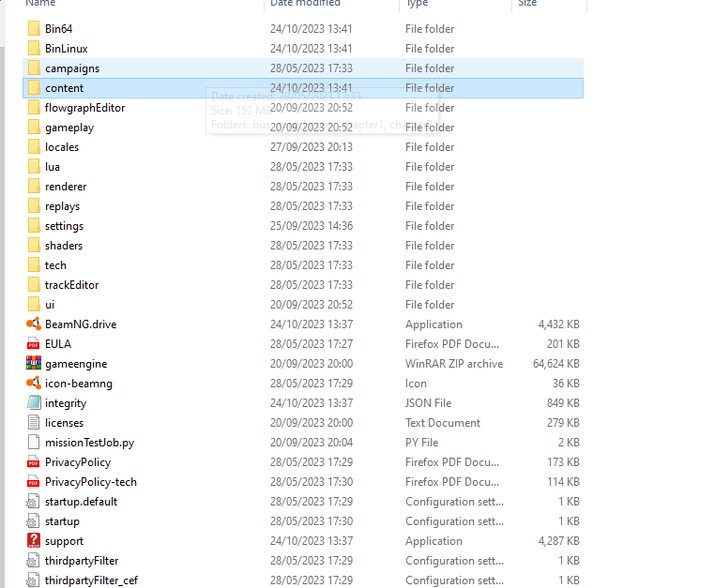Click the settings folder icon
Screen dimensions: 714x588
coord(34,226)
